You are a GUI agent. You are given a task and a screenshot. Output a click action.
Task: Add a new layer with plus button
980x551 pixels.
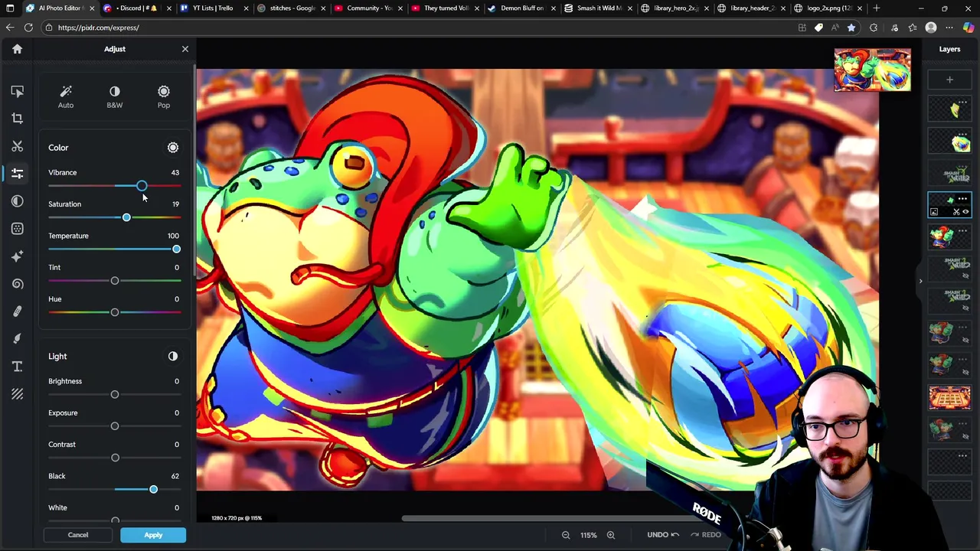point(949,80)
